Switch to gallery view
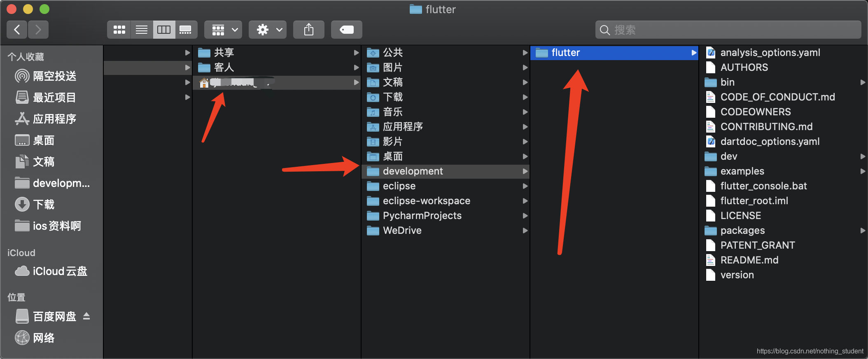This screenshot has width=868, height=359. pos(186,30)
